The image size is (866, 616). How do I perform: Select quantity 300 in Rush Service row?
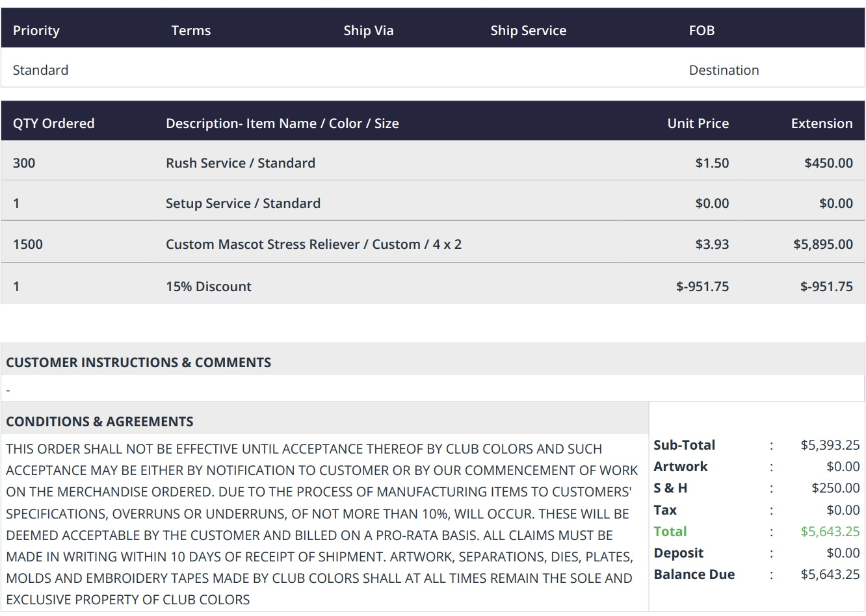[24, 163]
